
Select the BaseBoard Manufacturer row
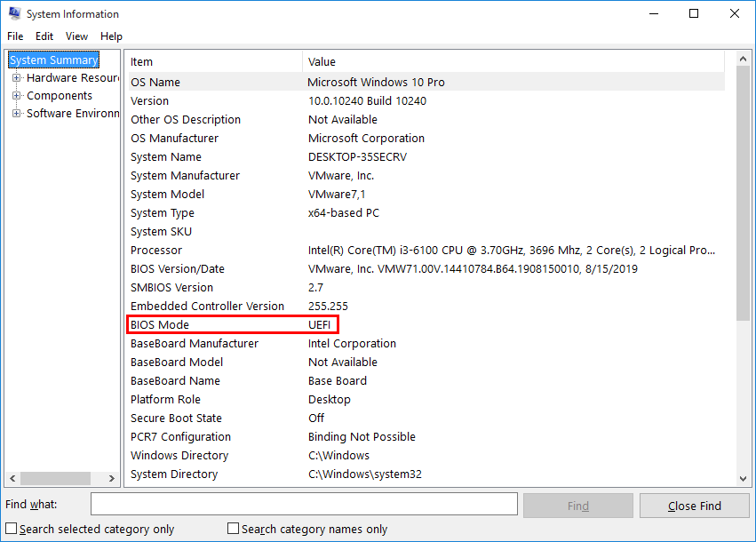(426, 343)
